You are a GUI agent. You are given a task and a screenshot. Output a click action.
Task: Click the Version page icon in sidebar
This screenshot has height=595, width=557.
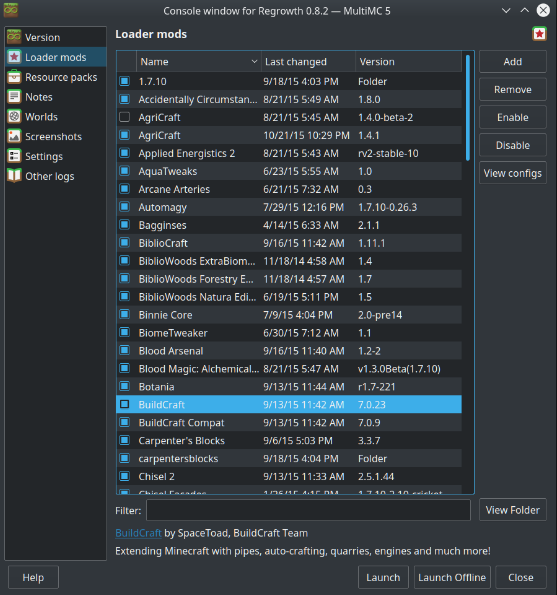(14, 37)
